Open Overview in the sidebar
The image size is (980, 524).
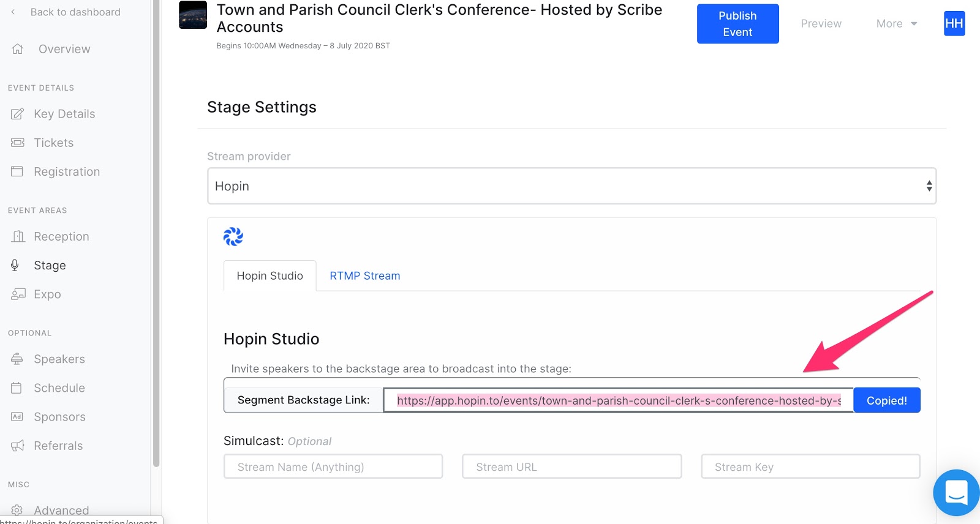tap(64, 49)
